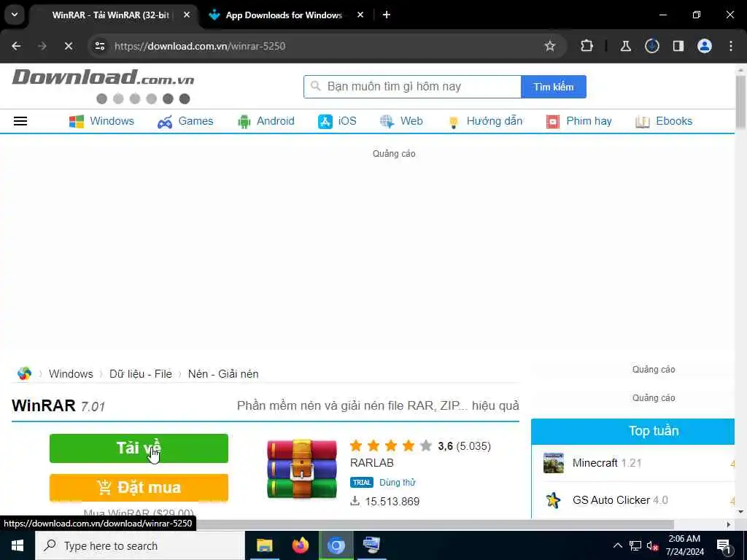
Task: Click the RARLAB publisher link
Action: click(x=371, y=463)
